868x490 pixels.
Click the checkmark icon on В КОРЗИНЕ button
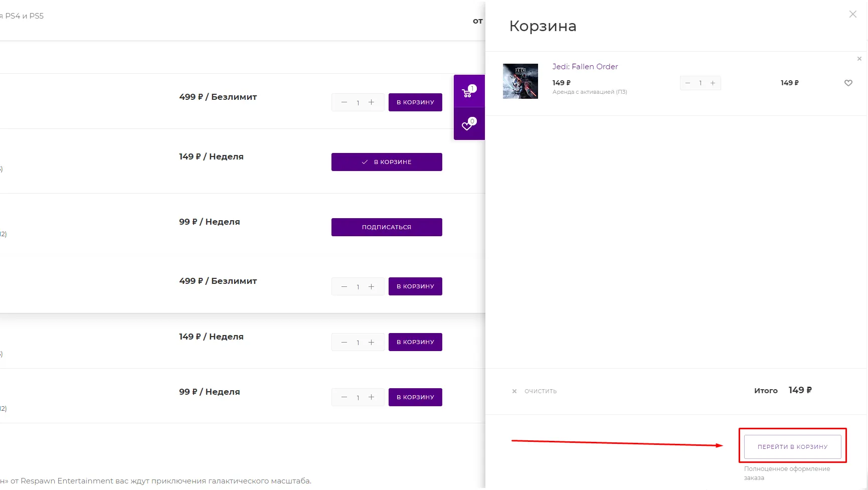(366, 161)
